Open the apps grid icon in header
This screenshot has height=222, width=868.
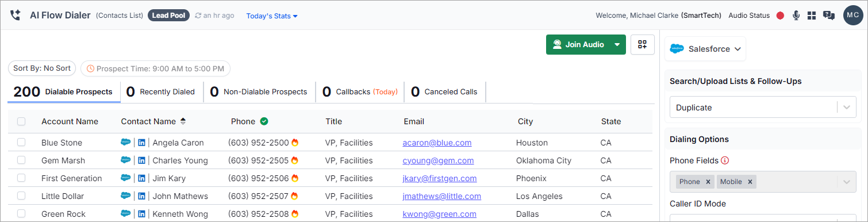click(x=812, y=16)
